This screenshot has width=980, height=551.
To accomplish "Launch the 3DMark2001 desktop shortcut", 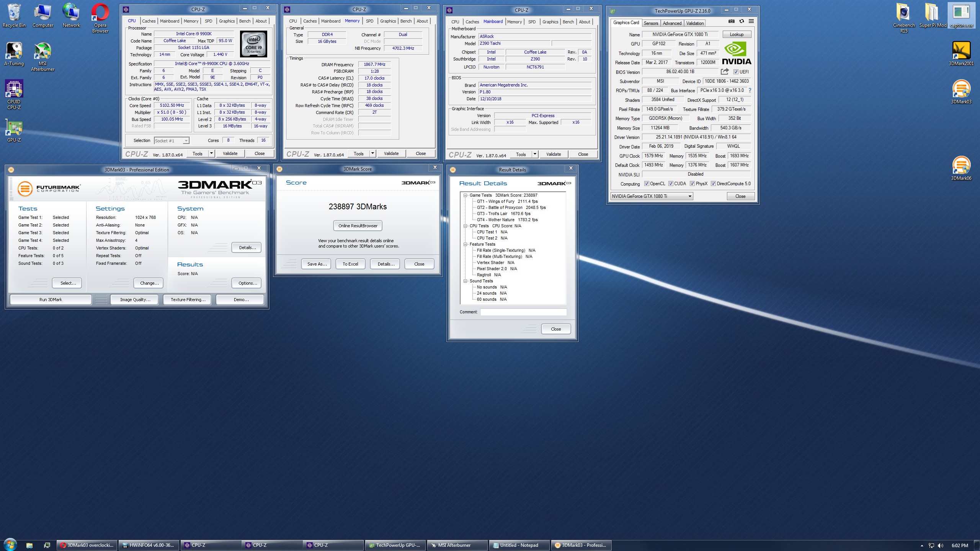I will [961, 54].
